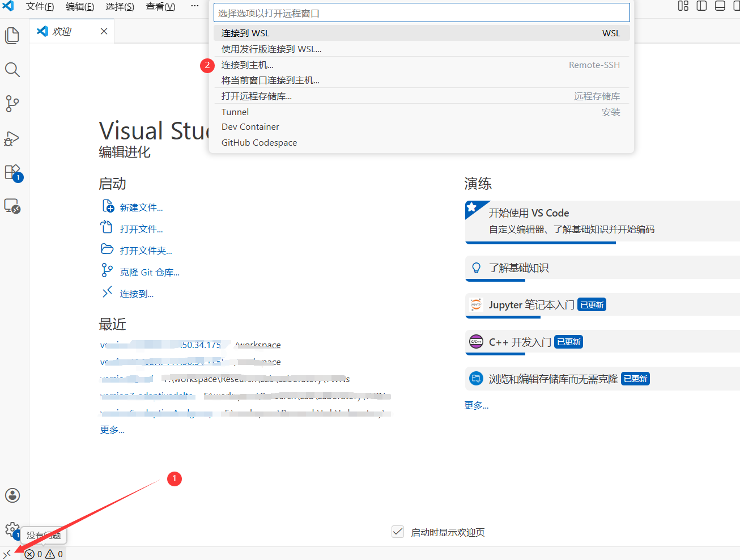Click the star badge on 开始使用 VS Code
Screen dimensions: 740x560
472,207
